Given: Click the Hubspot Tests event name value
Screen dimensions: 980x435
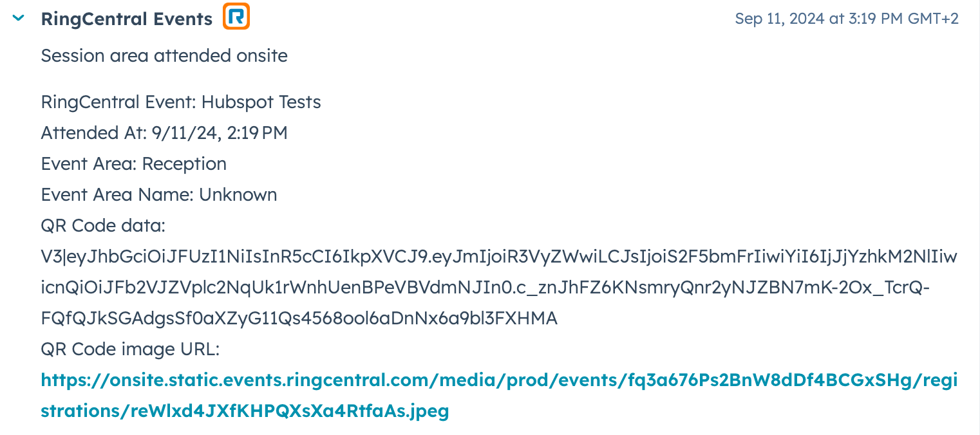Looking at the screenshot, I should (261, 102).
